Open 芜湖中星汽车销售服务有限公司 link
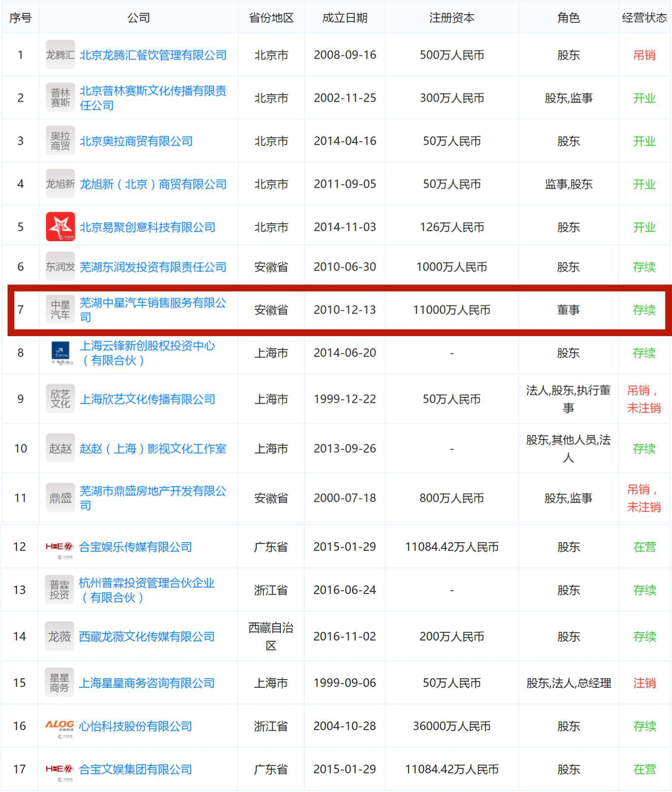Image resolution: width=672 pixels, height=792 pixels. pos(153,310)
